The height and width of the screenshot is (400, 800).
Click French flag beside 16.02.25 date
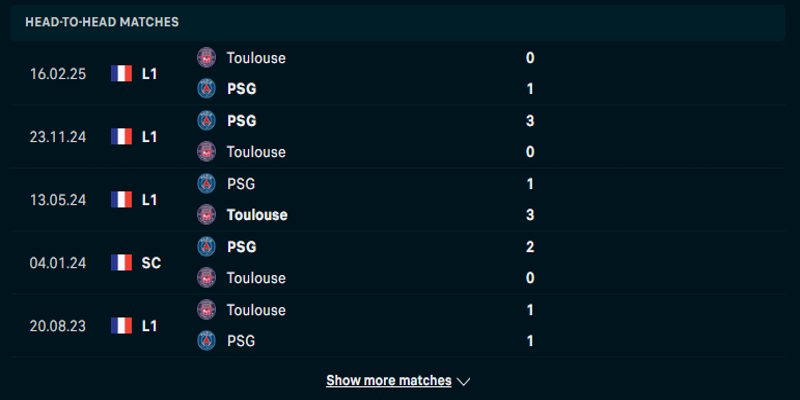tap(122, 73)
